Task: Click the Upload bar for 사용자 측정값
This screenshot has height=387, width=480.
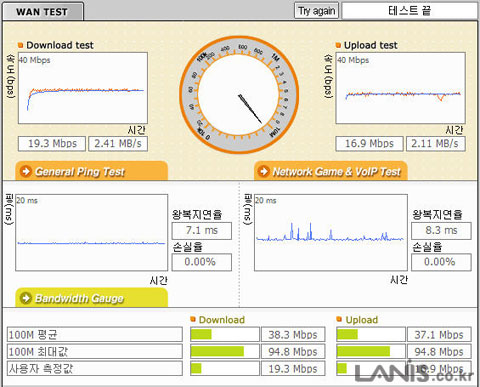Action: tap(371, 368)
